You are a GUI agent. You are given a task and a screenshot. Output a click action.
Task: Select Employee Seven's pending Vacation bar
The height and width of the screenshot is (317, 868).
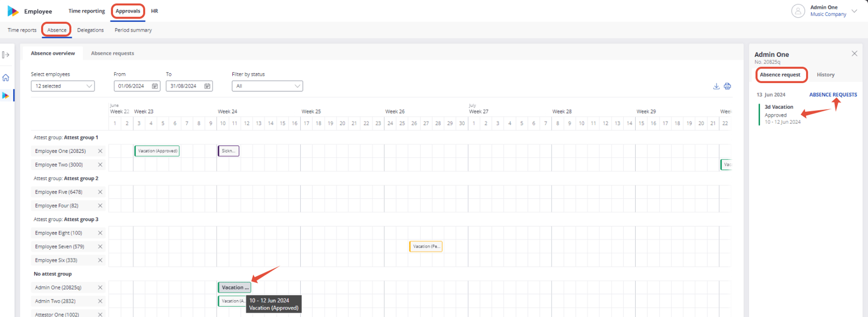pos(426,247)
